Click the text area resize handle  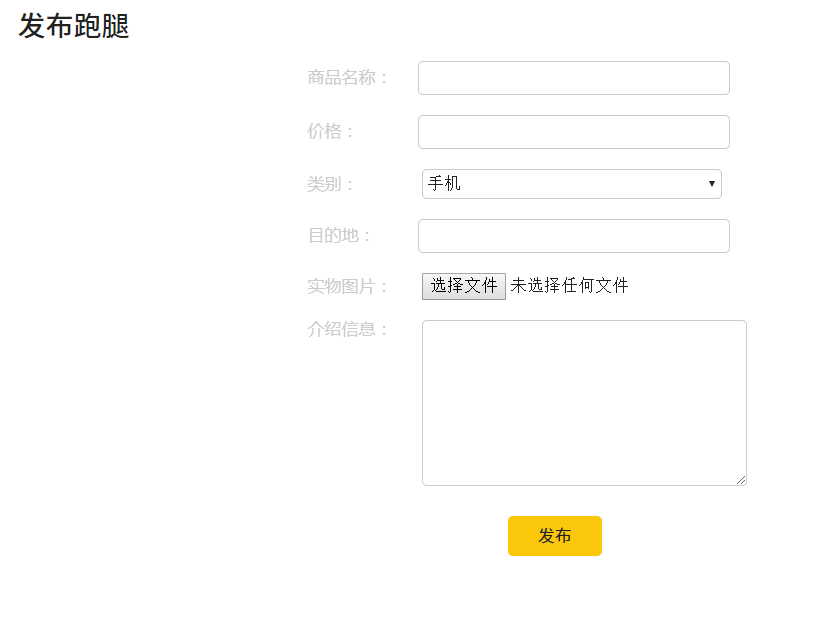tap(741, 480)
